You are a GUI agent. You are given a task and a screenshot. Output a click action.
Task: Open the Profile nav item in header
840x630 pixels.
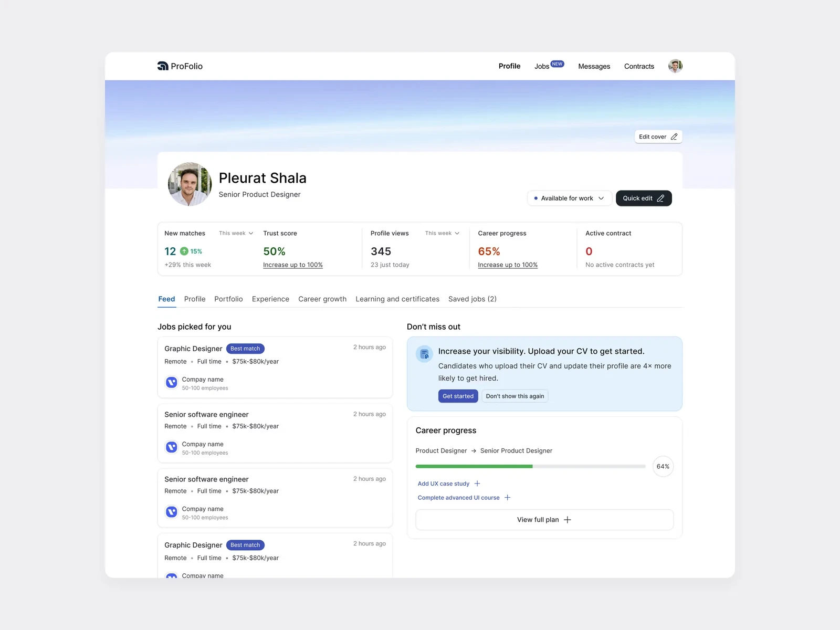coord(509,66)
